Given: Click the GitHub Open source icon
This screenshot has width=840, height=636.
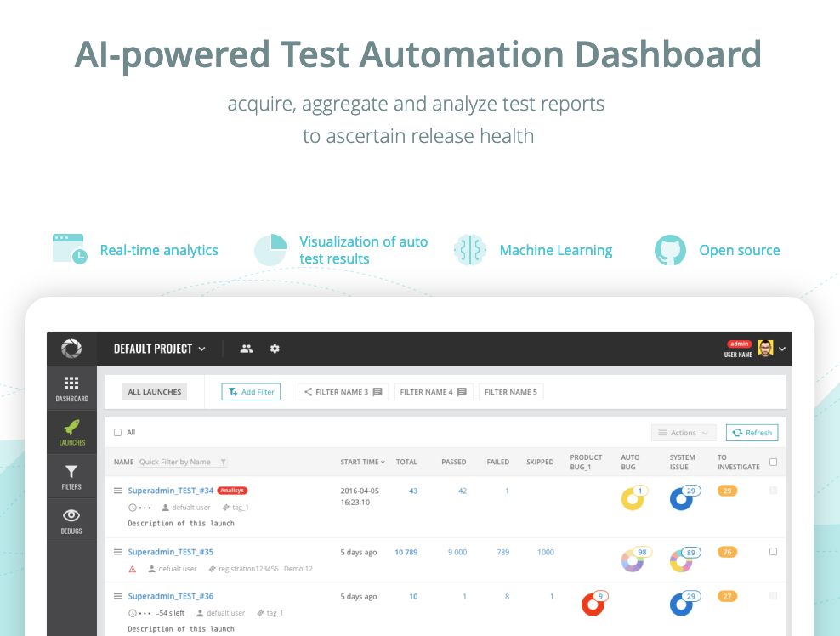Looking at the screenshot, I should (670, 250).
